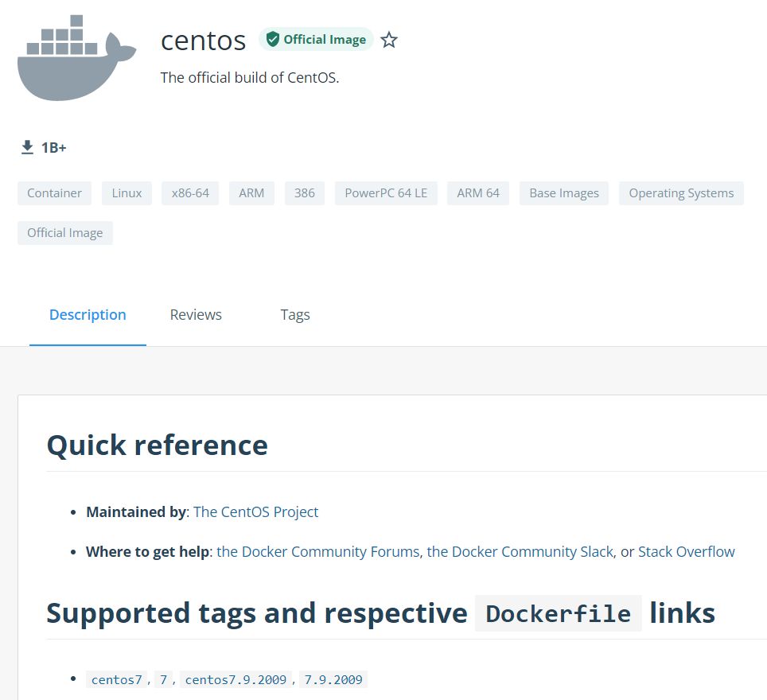Click the download count icon
Image resolution: width=767 pixels, height=700 pixels.
pos(27,147)
